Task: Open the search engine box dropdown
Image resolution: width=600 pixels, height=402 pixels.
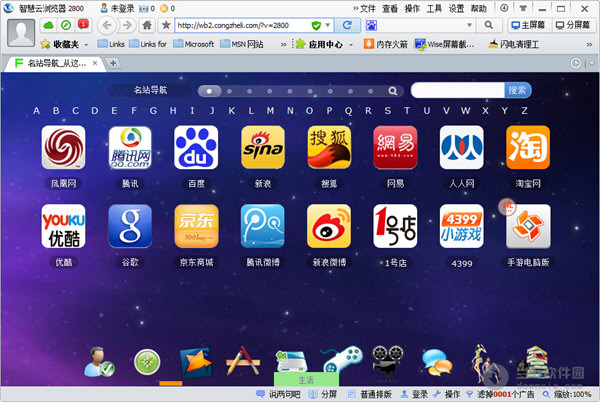Action: coord(469,25)
